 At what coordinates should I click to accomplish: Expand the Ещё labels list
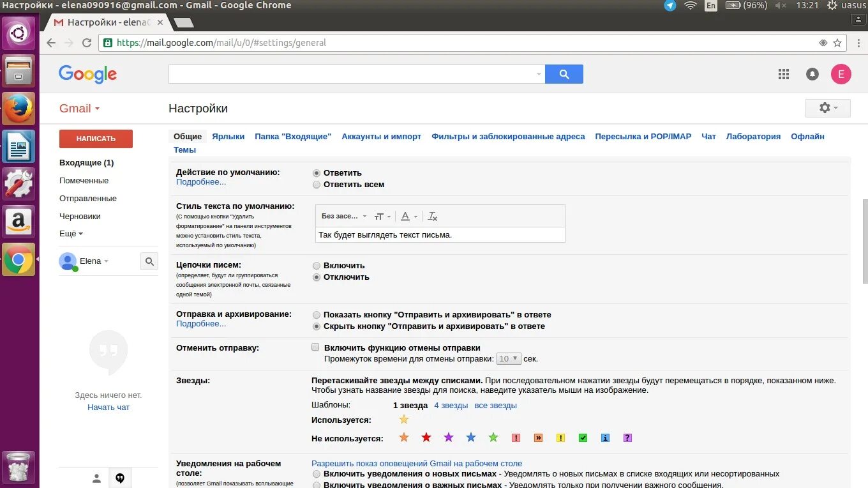click(x=71, y=234)
